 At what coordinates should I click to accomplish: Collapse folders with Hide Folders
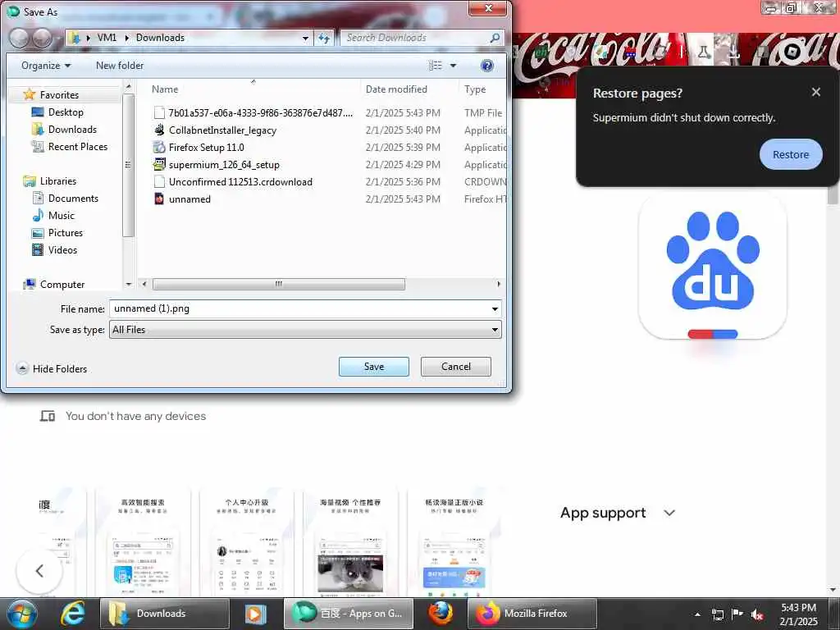[x=52, y=368]
